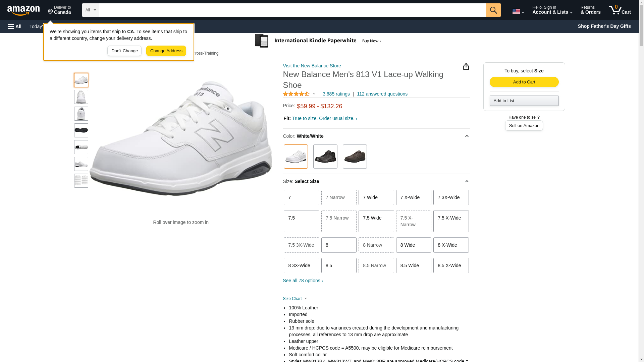
Task: Open the shopping cart icon
Action: point(620,10)
